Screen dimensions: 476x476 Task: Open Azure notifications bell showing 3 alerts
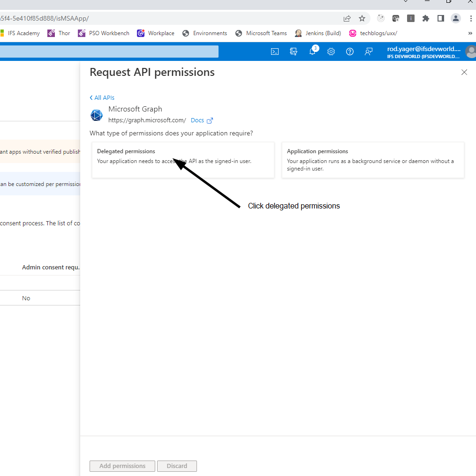tap(312, 52)
